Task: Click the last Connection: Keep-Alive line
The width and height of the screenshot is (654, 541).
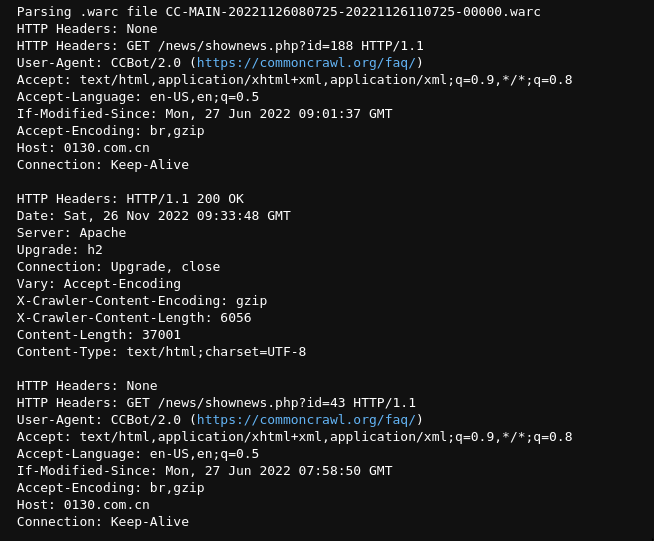Action: point(103,522)
